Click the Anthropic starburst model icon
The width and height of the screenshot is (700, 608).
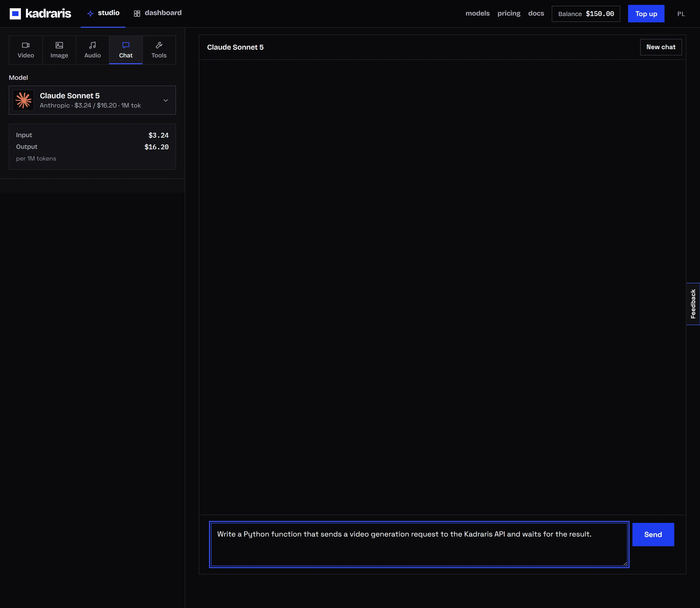click(x=23, y=100)
